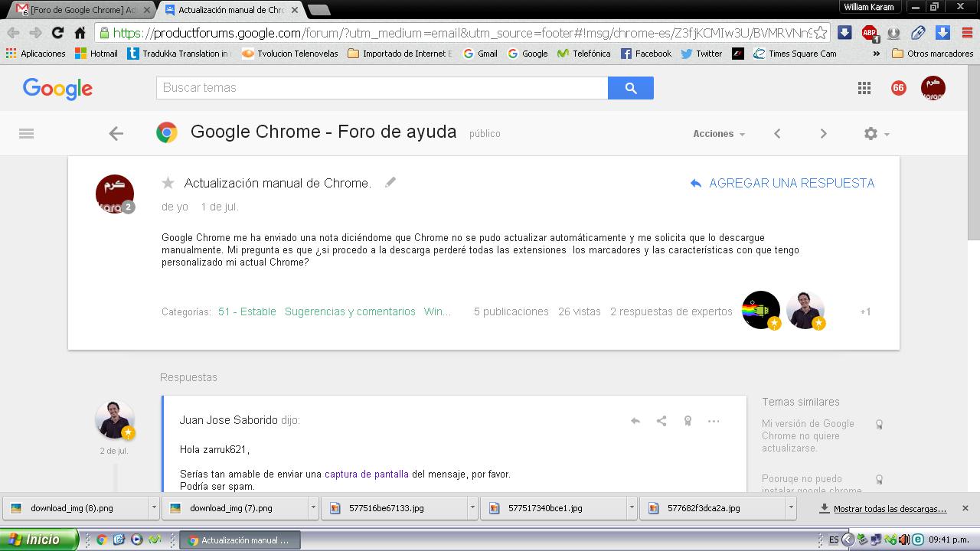Open options for download_img (7).png
Image resolution: width=980 pixels, height=551 pixels.
click(313, 508)
